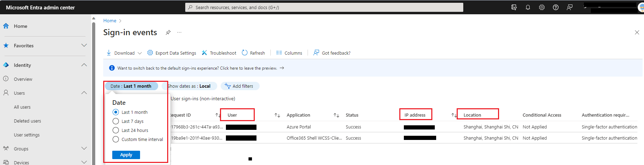Open the notifications bell
The height and width of the screenshot is (165, 644).
coord(528,7)
